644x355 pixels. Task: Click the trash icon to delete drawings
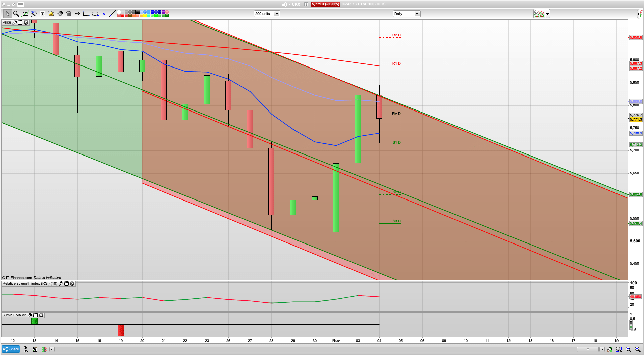click(x=68, y=14)
